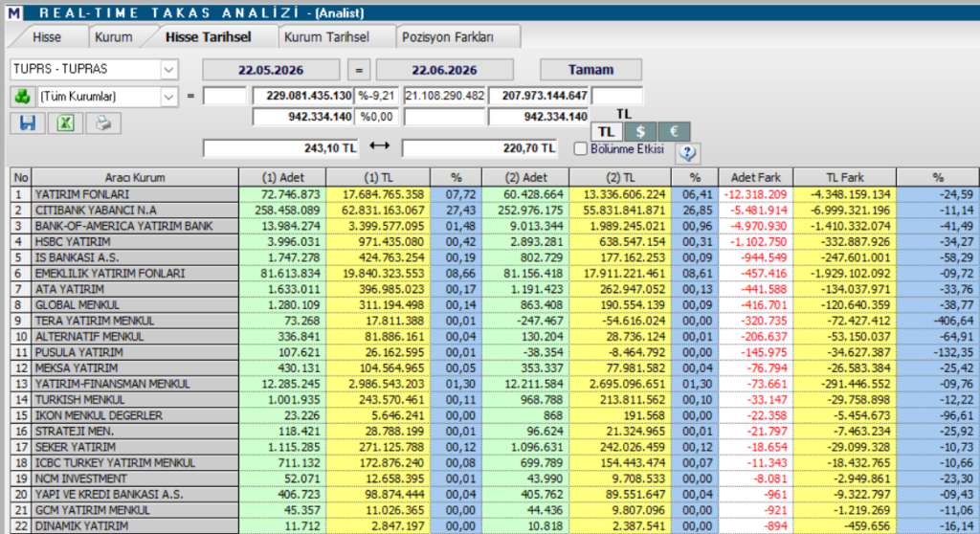Click the 243,10 TL price field
The height and width of the screenshot is (534, 980).
click(x=280, y=148)
